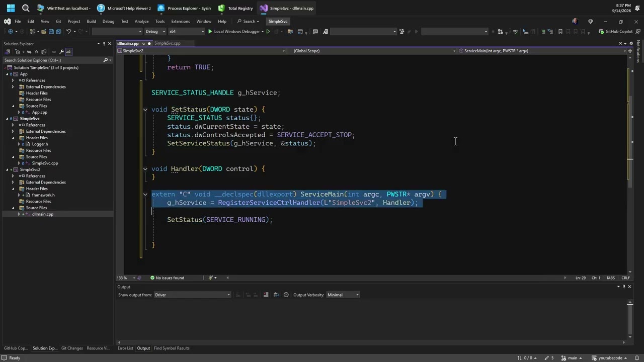Open Solution Explorer properties wrench icon
The height and width of the screenshot is (362, 644).
(61, 52)
